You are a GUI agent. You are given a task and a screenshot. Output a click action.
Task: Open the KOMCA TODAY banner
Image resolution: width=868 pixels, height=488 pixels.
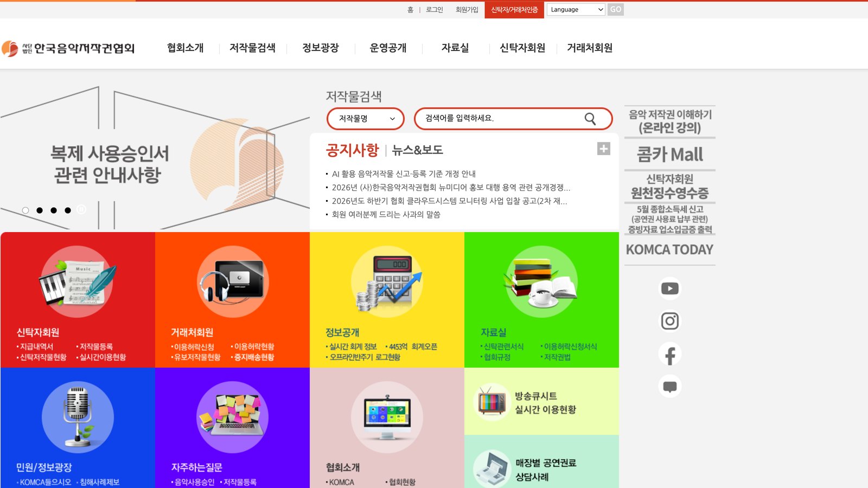(x=670, y=250)
